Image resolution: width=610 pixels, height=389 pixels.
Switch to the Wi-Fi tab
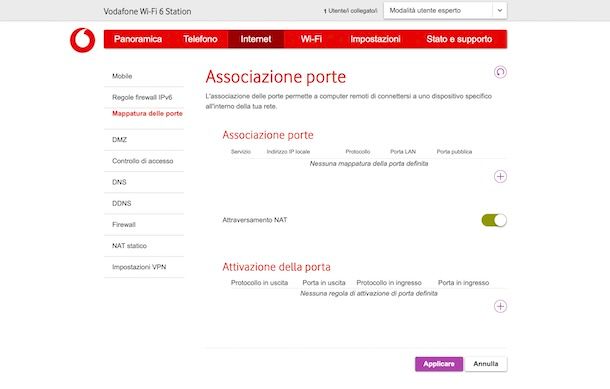click(x=311, y=39)
